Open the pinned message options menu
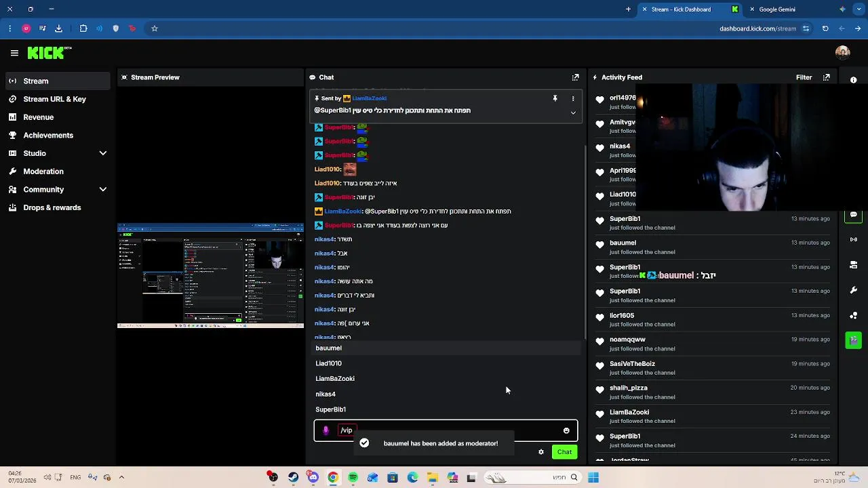868x488 pixels. tap(573, 98)
